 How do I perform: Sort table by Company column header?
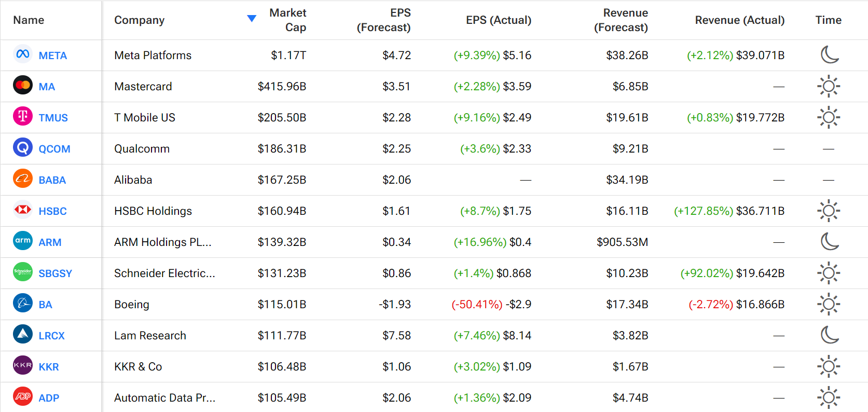[139, 20]
